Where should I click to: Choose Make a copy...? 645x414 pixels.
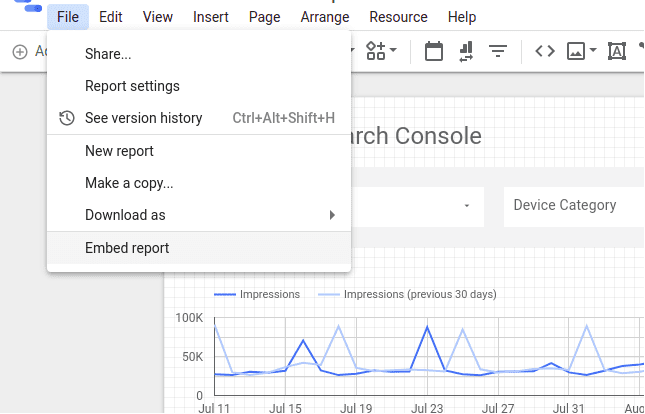(199, 183)
